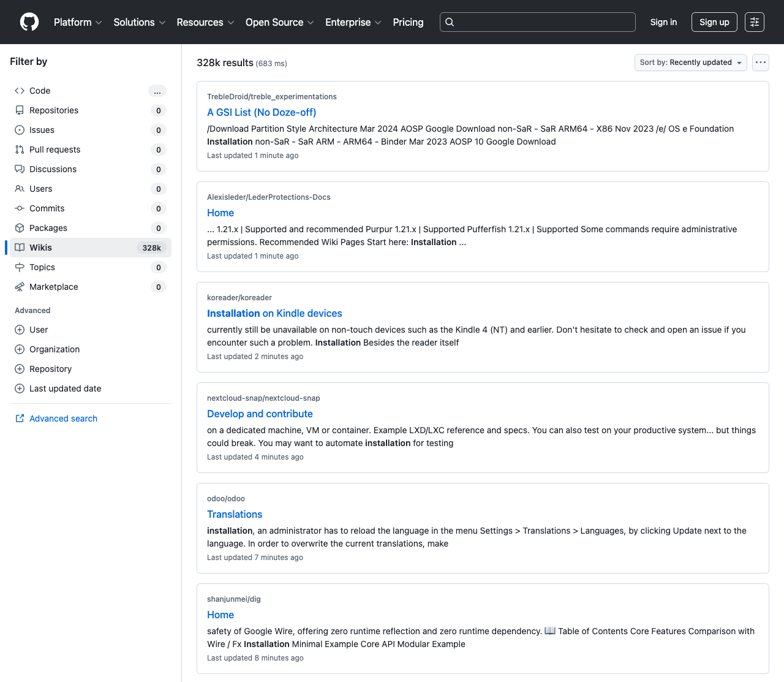Click "Last updated 7 minutes ago" text
Viewport: 784px width, 682px height.
click(x=255, y=558)
